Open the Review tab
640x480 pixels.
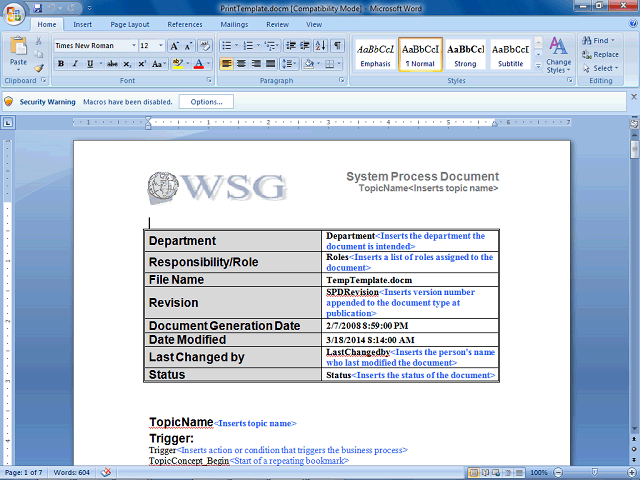click(x=278, y=24)
